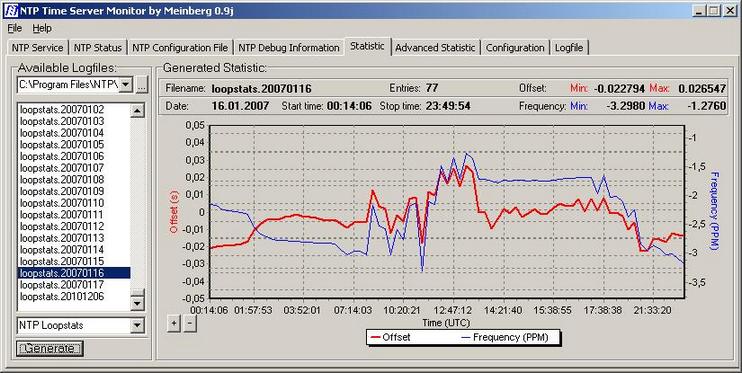
Task: Click the 12:47:12 time axis label
Action: (x=453, y=311)
